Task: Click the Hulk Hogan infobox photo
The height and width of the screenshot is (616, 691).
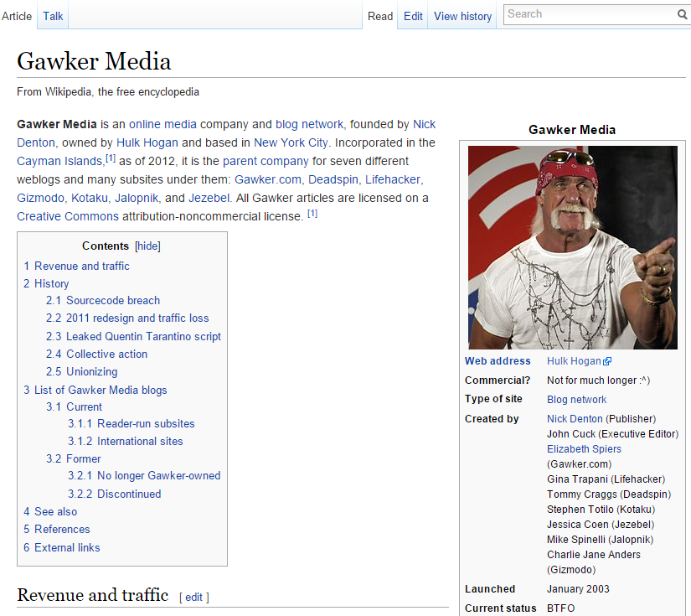Action: [x=572, y=247]
